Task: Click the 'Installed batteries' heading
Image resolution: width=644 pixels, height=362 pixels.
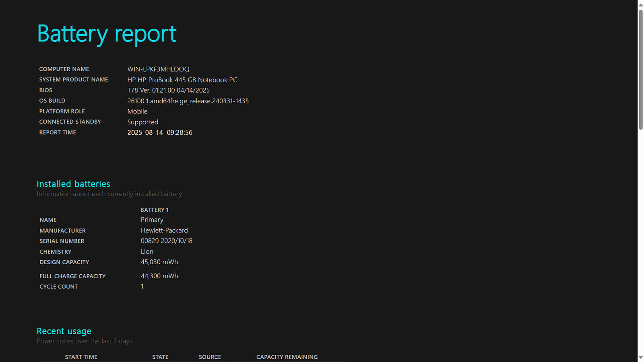Action: [x=73, y=184]
